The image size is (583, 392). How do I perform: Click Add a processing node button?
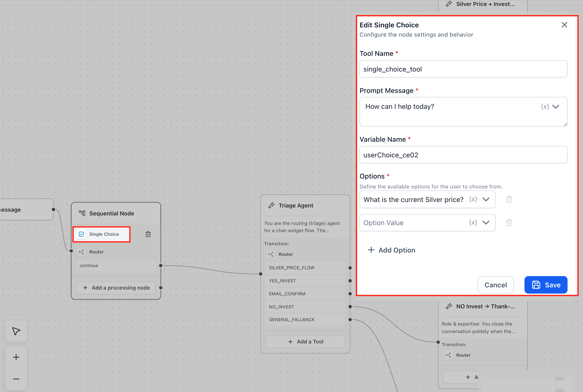tap(116, 288)
